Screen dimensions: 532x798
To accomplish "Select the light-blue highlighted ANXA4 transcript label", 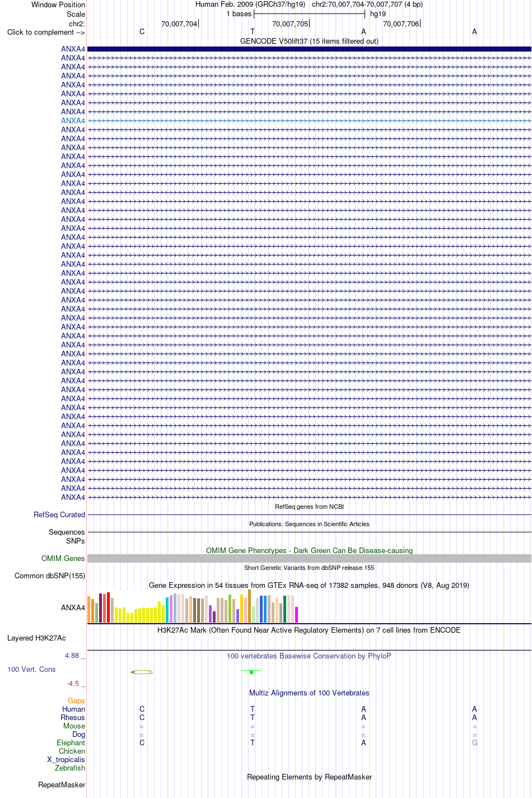I will pos(73,120).
